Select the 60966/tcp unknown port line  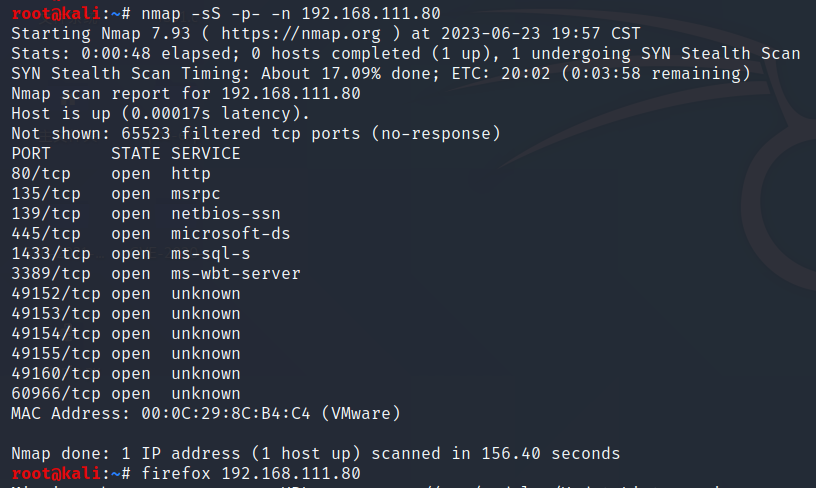126,394
